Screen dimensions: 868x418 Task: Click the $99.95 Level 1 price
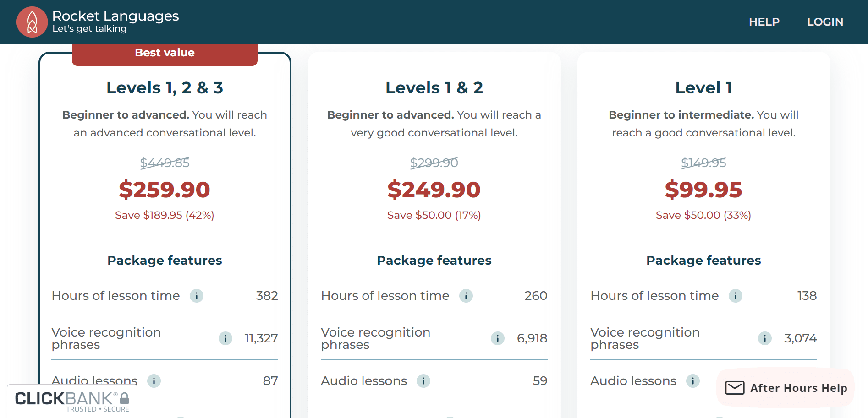[x=703, y=190]
